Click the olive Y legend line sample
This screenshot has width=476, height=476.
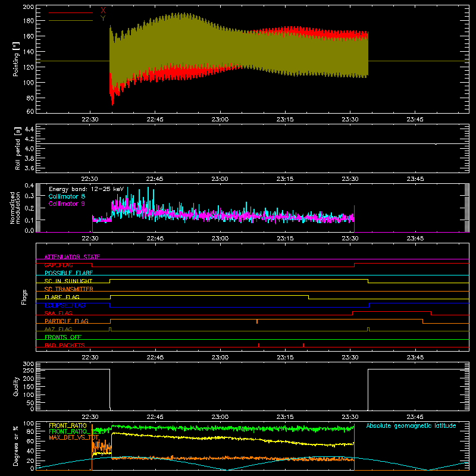[x=71, y=21]
